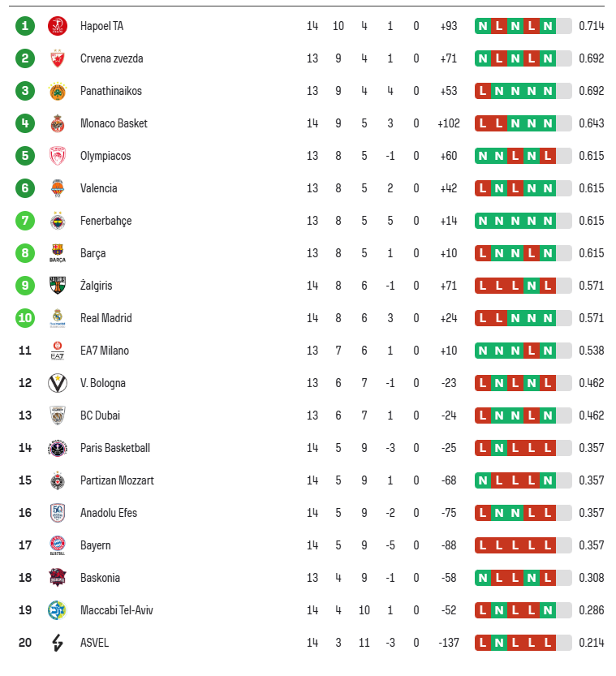Open Panathinaikos via its green clover logo
Screen dimensions: 616x676
(x=58, y=91)
